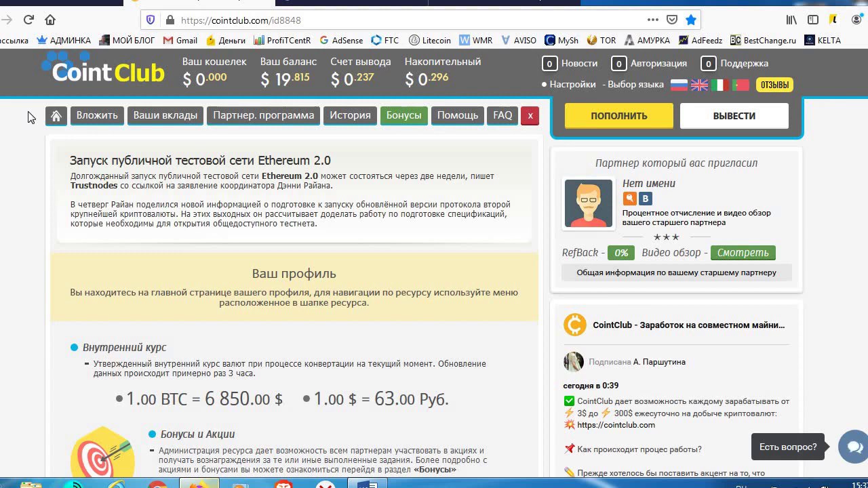Open the Gmail bookmark
The height and width of the screenshot is (488, 868).
pyautogui.click(x=180, y=40)
